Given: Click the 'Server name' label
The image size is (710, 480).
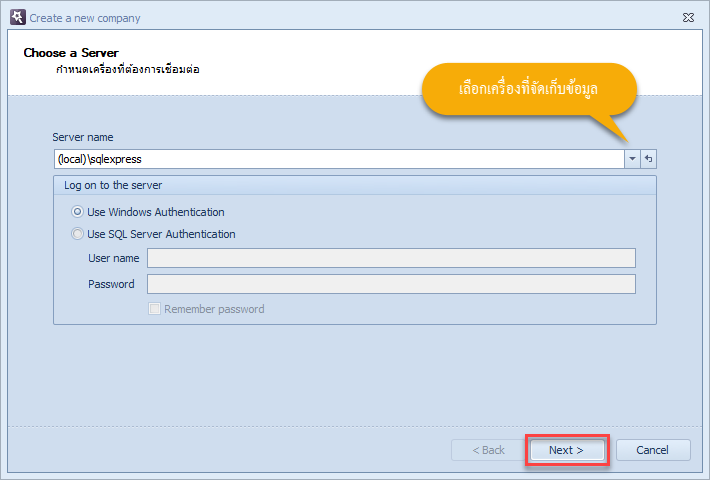Looking at the screenshot, I should [x=83, y=137].
